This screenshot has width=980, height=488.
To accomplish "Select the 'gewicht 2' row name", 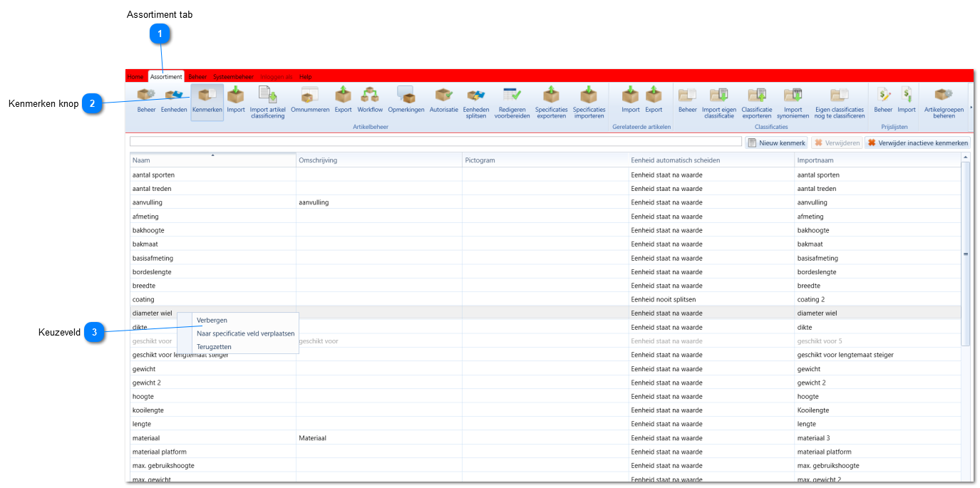I will pos(146,383).
